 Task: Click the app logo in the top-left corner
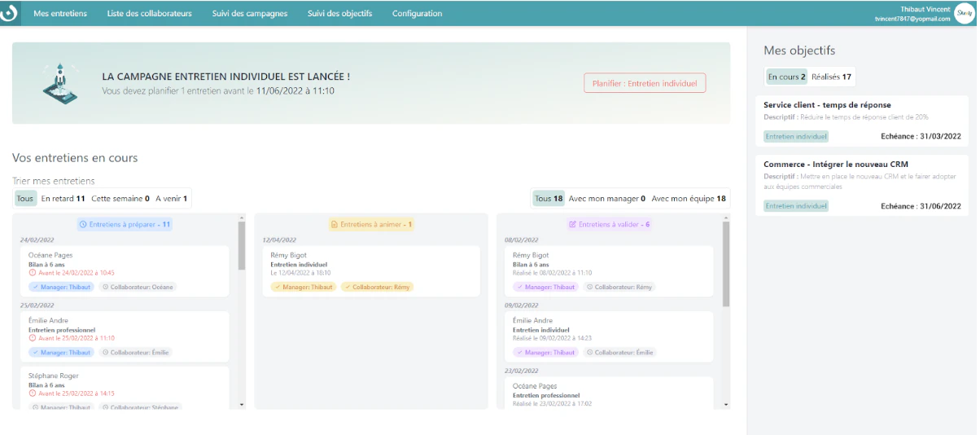(9, 14)
